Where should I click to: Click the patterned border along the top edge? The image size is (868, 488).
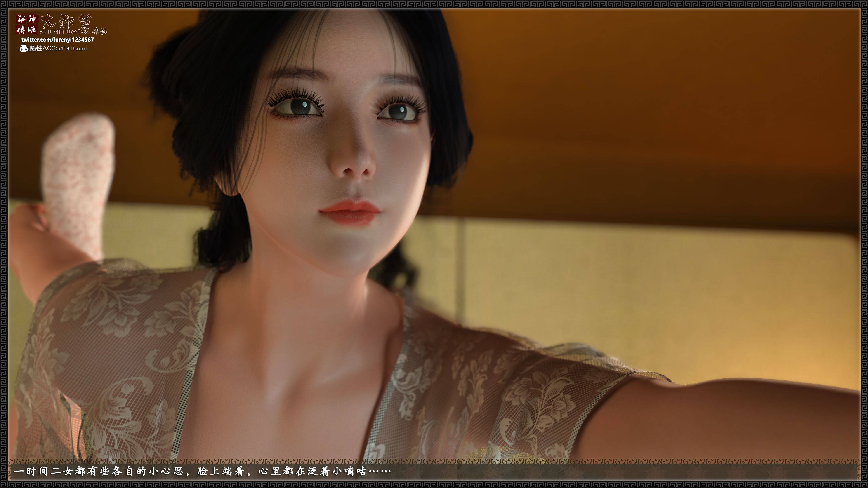click(434, 4)
